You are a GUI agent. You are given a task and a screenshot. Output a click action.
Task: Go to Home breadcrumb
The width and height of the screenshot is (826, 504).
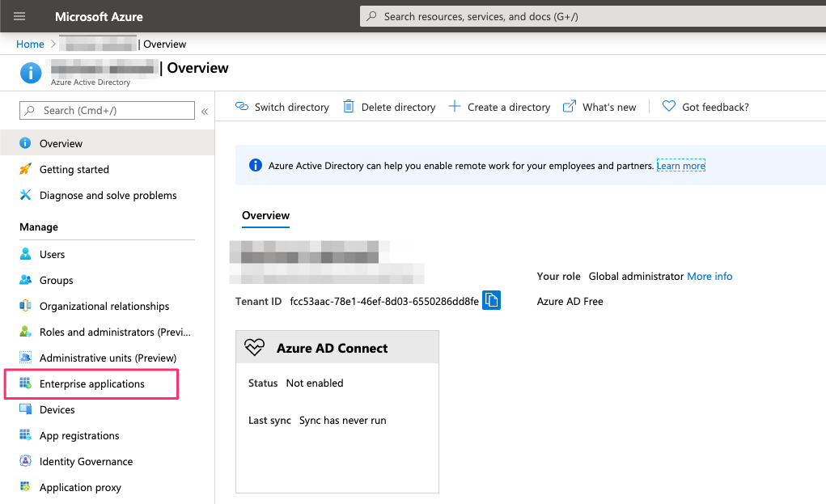pos(30,44)
